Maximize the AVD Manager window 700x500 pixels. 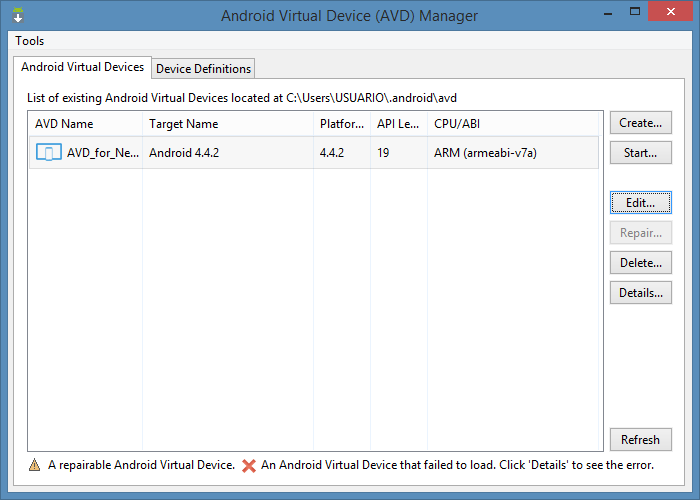click(x=634, y=12)
